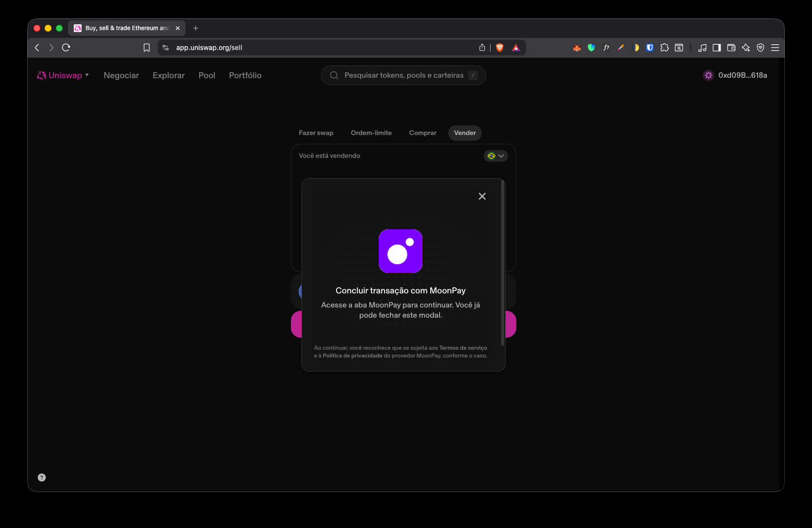Toggle the browser sidebar panel
The height and width of the screenshot is (528, 812).
[717, 48]
